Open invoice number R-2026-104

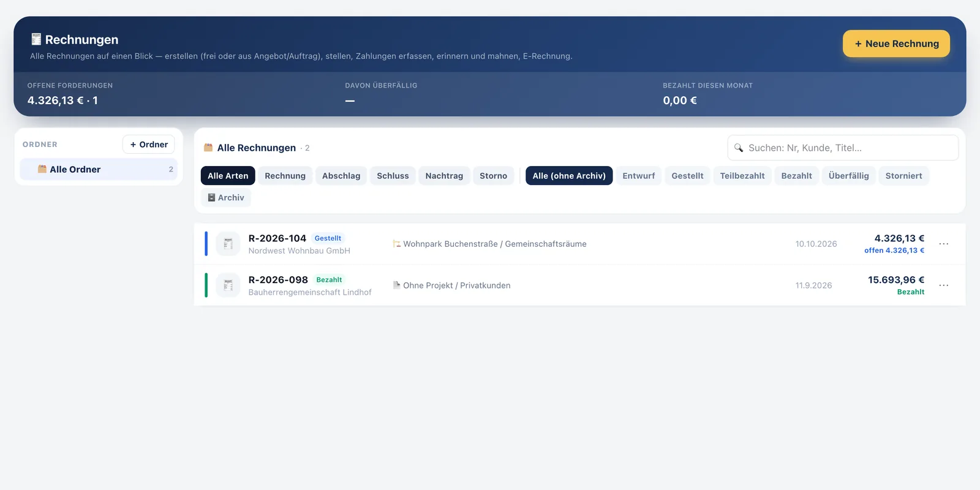(x=277, y=238)
